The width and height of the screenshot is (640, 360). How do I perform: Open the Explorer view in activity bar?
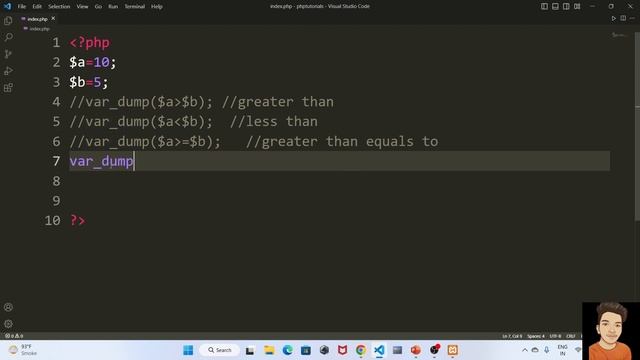point(8,21)
